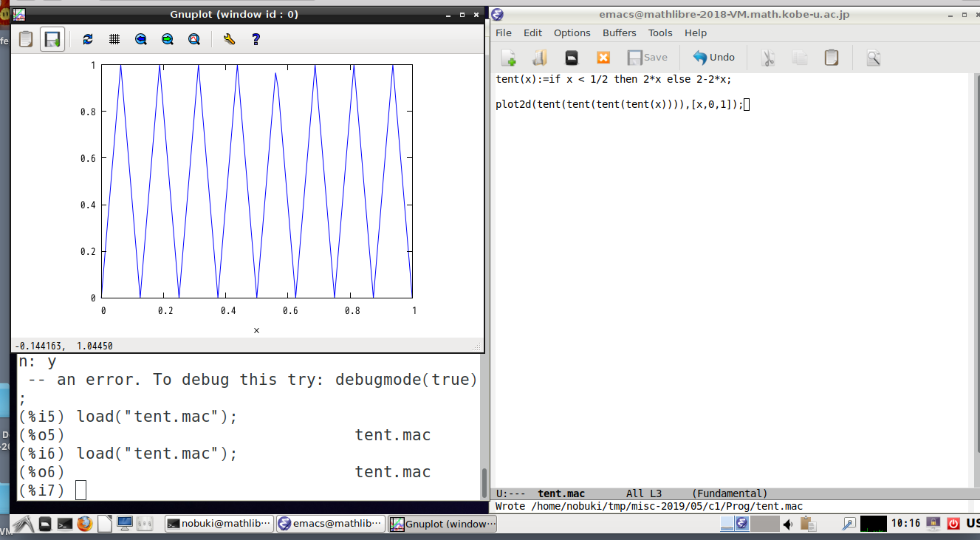Image resolution: width=980 pixels, height=540 pixels.
Task: Click the red power button tray icon
Action: click(953, 524)
